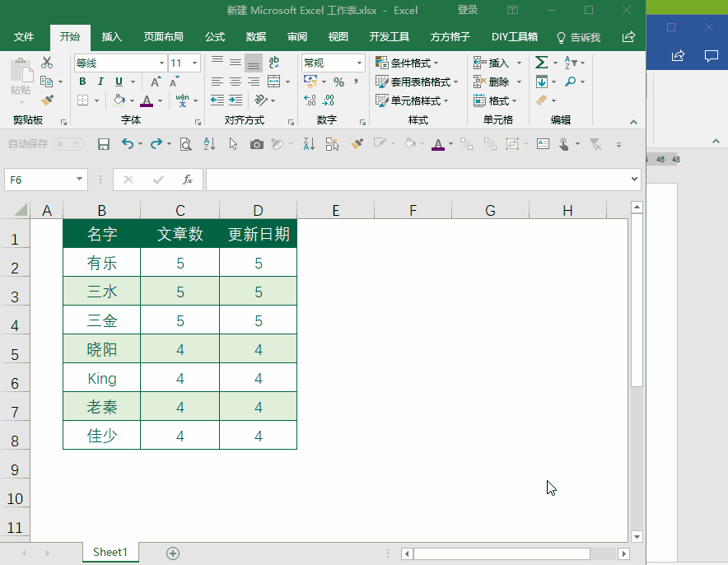Align text to right
This screenshot has width=728, height=565.
tap(254, 82)
